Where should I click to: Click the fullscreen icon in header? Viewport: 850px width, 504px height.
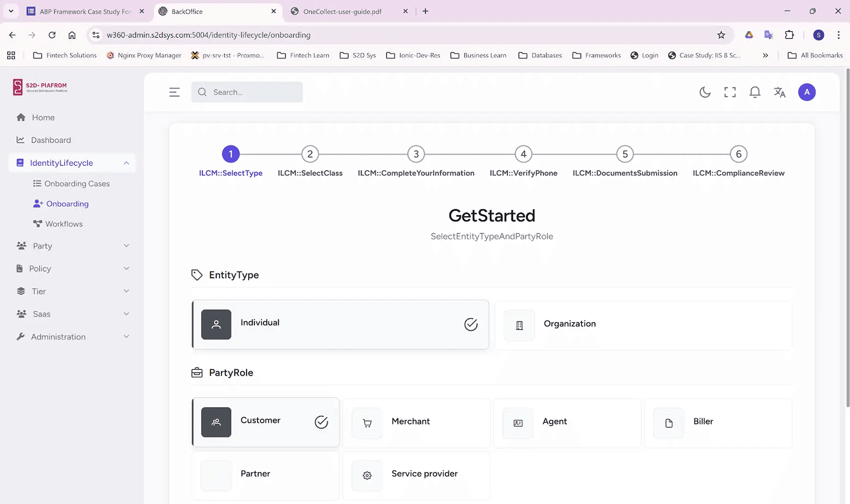pyautogui.click(x=730, y=92)
